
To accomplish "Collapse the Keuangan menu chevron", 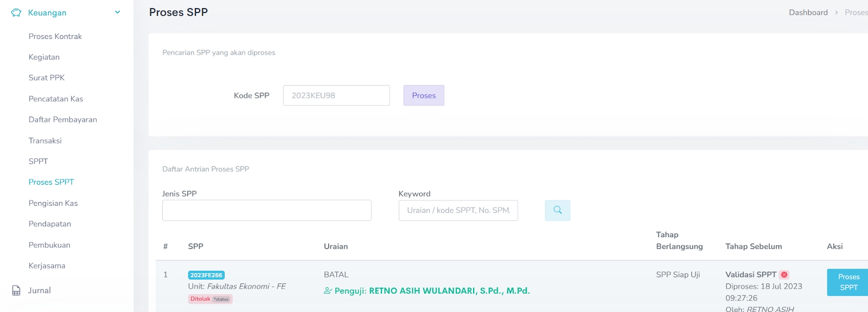I will point(117,12).
